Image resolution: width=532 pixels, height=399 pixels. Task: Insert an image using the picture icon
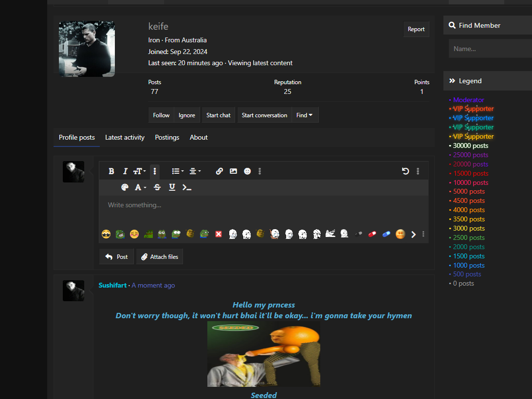[x=234, y=171]
